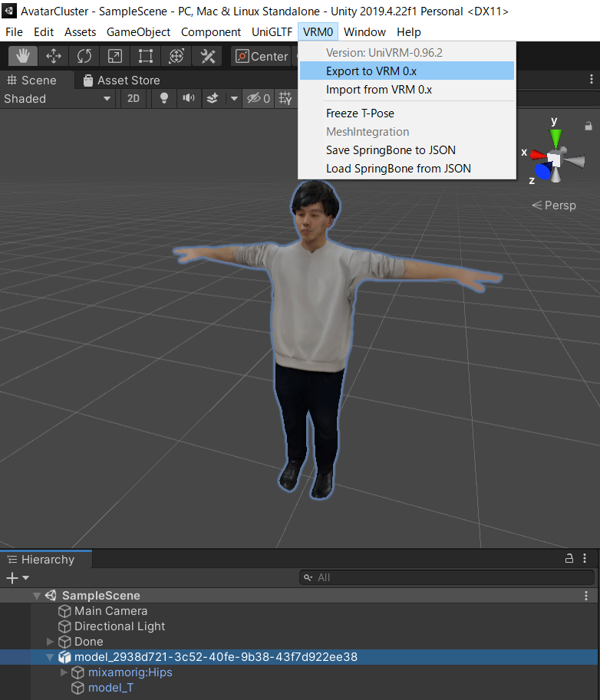Click the plus create object button
This screenshot has height=700, width=600.
tap(12, 578)
